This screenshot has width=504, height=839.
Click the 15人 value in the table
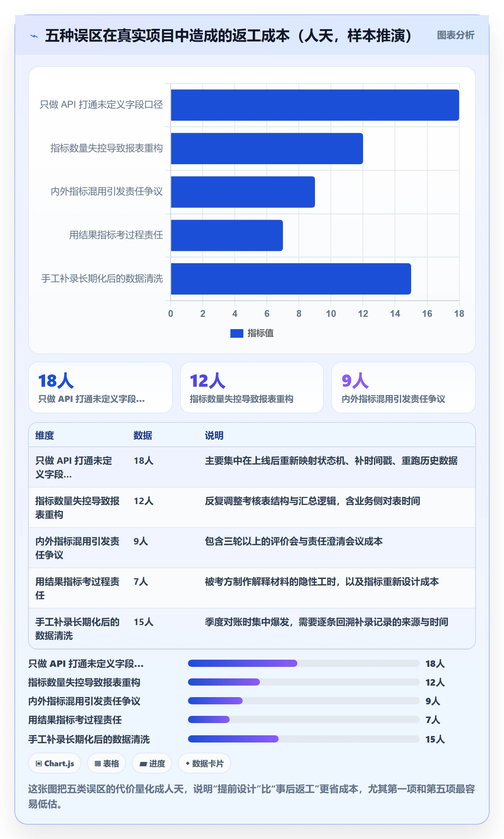144,622
